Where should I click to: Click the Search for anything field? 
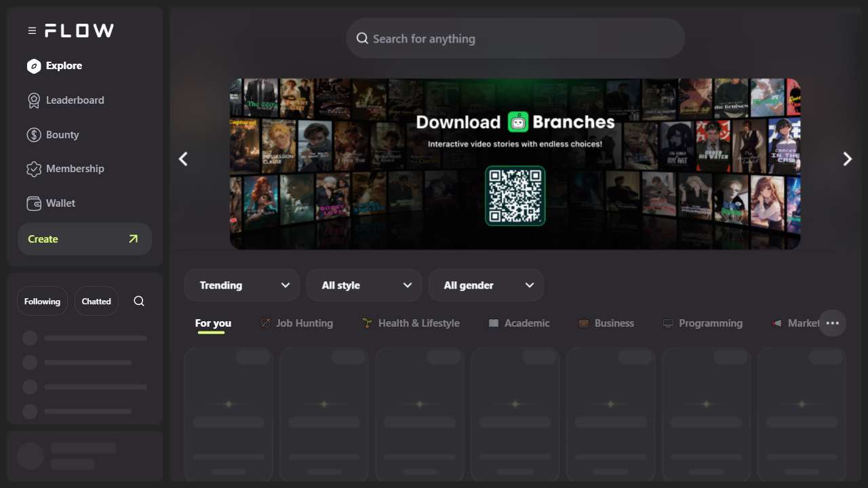point(515,39)
